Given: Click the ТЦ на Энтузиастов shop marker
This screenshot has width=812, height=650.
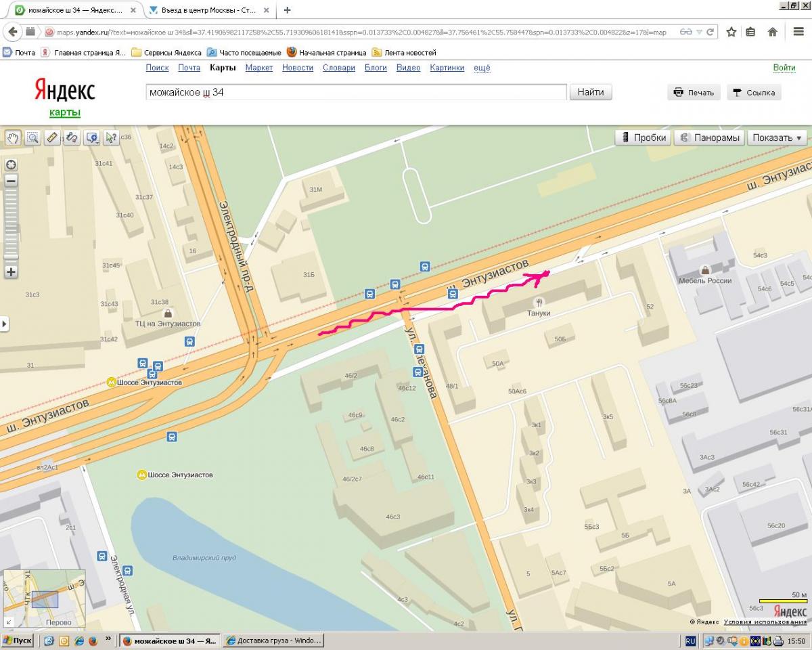Looking at the screenshot, I should [168, 313].
